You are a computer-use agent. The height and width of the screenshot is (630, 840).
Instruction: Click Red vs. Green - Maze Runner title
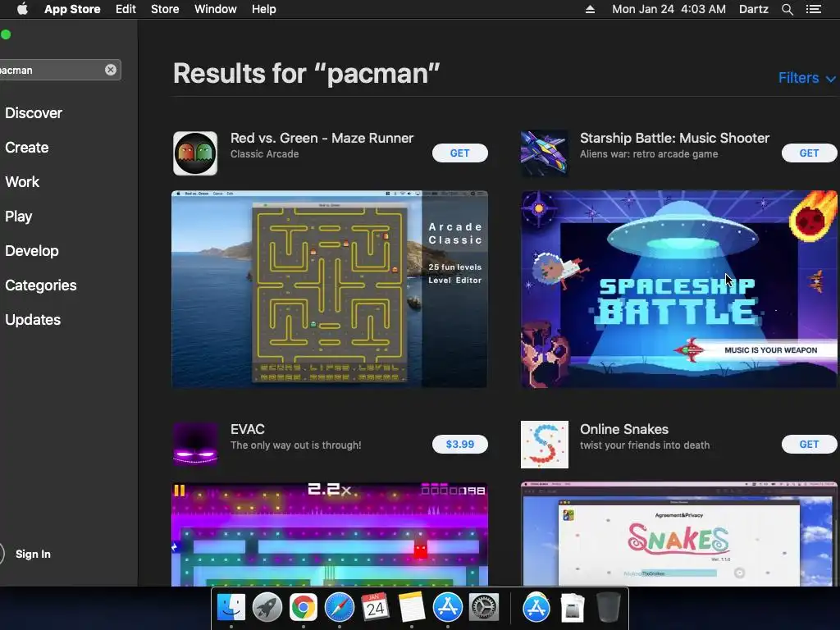point(322,138)
